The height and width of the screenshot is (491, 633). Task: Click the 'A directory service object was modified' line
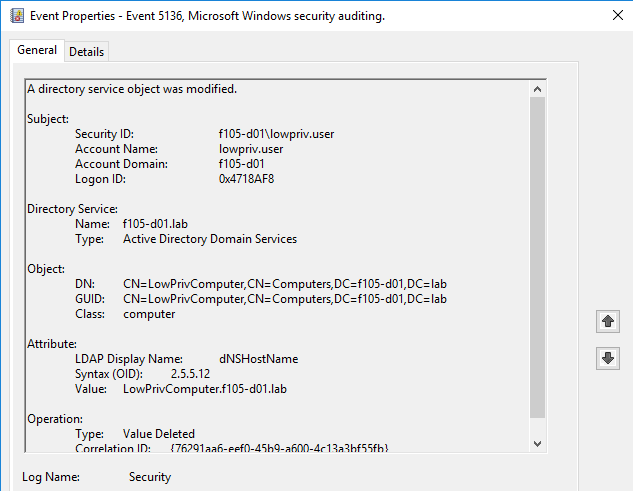click(132, 89)
